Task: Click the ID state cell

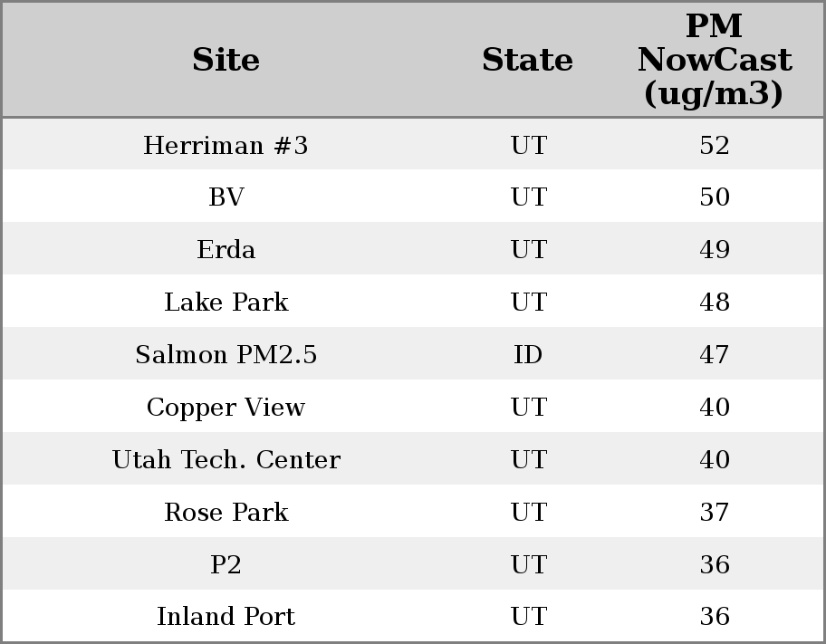Action: coord(528,354)
